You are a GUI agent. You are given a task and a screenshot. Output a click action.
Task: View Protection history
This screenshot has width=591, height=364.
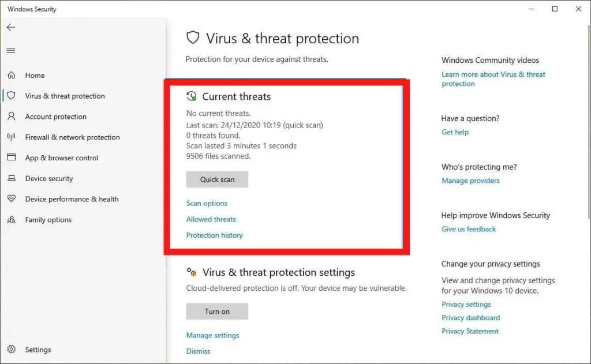[x=214, y=235]
